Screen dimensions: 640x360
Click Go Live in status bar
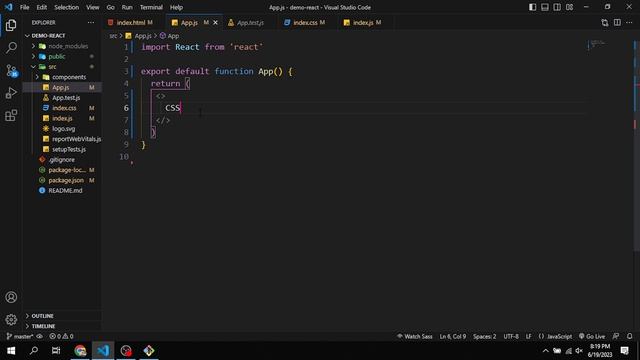592,336
